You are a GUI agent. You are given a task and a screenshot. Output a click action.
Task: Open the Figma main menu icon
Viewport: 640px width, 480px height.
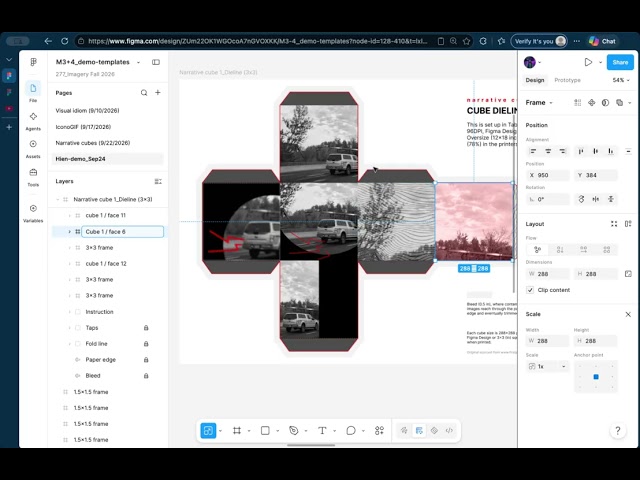click(x=33, y=62)
